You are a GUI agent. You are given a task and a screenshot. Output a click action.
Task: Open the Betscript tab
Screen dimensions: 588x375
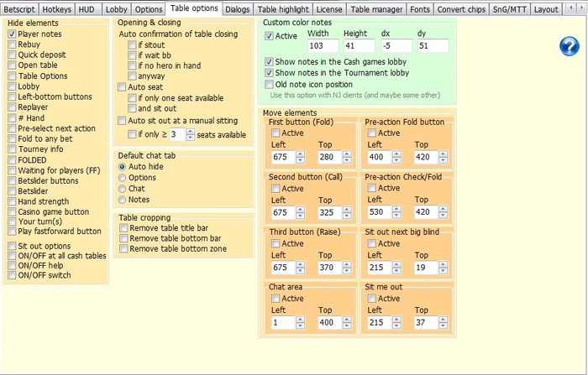tap(21, 9)
